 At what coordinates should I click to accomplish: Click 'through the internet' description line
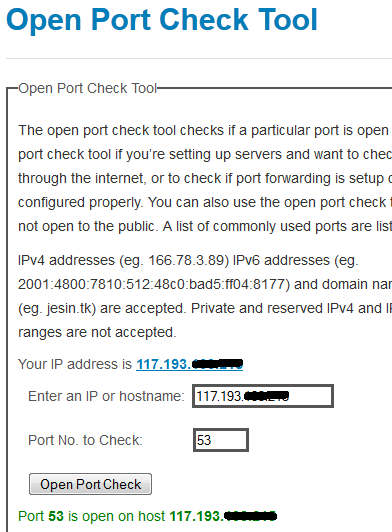pyautogui.click(x=205, y=178)
